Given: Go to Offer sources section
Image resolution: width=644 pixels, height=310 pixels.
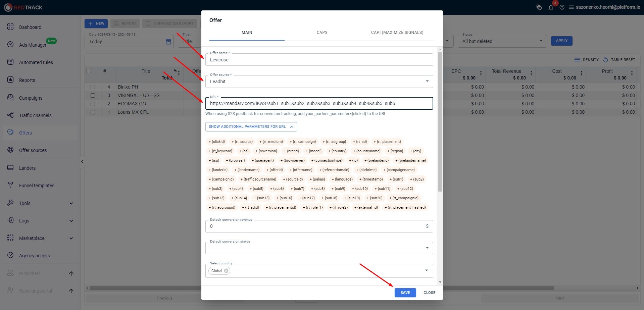Looking at the screenshot, I should tap(33, 150).
